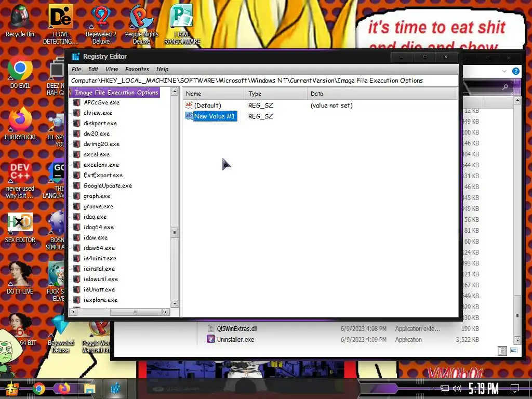The width and height of the screenshot is (532, 399).
Task: Click the Windows Start button
Action: (12, 389)
